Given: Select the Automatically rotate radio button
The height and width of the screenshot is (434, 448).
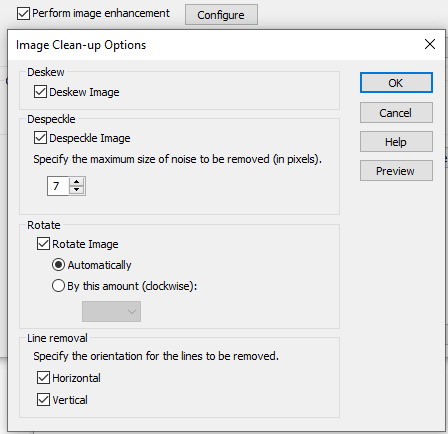Looking at the screenshot, I should [x=58, y=265].
